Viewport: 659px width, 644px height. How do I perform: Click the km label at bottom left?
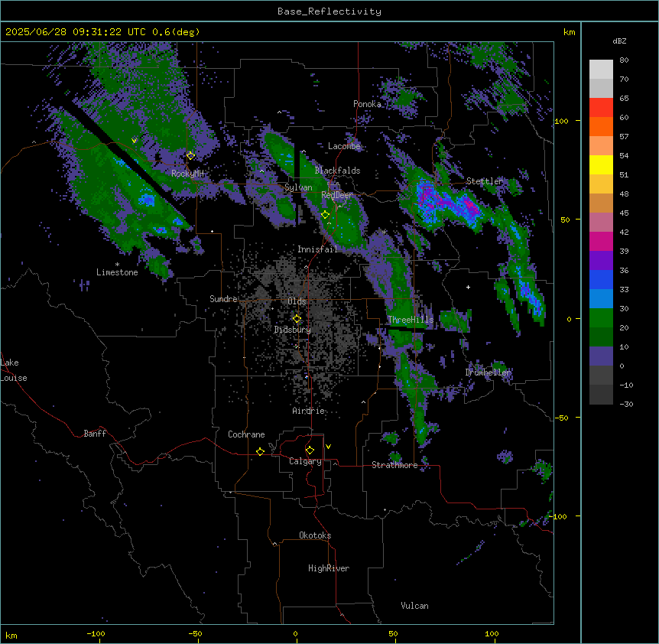tap(11, 635)
